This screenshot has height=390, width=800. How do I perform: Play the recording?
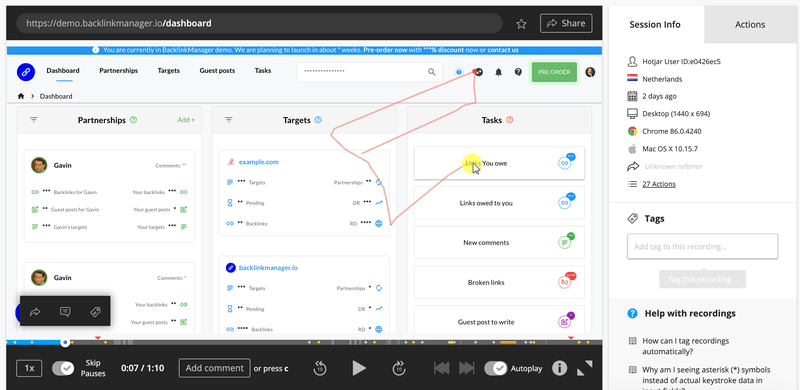[359, 368]
